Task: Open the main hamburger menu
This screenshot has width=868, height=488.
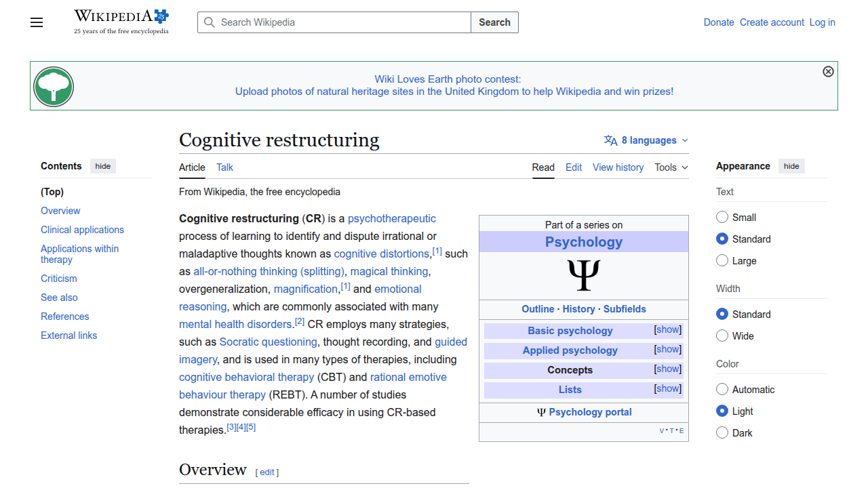Action: pyautogui.click(x=37, y=22)
